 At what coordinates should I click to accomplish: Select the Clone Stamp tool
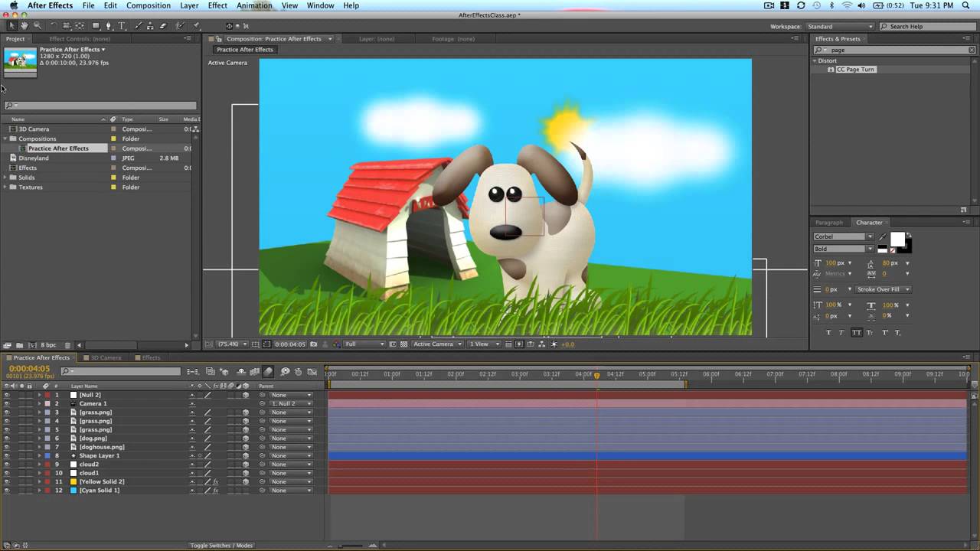150,26
